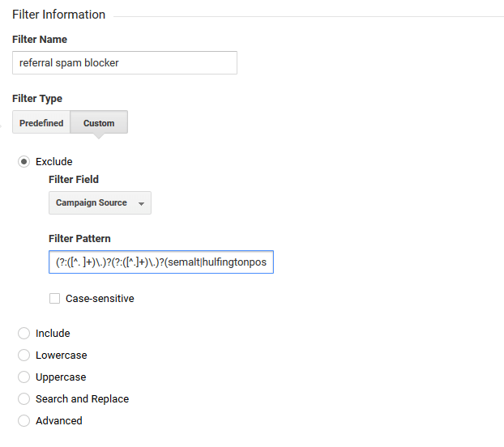Click inside the Filter Pattern field

click(161, 262)
